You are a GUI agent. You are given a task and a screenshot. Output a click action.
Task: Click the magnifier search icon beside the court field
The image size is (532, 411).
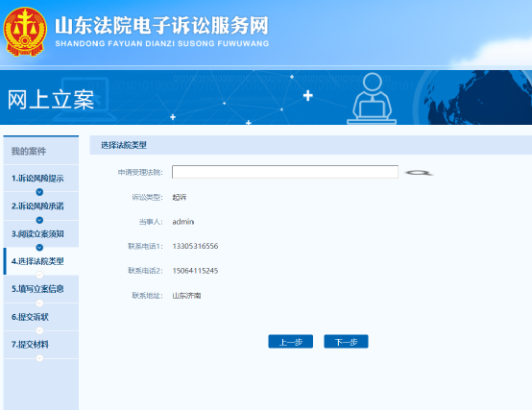(419, 173)
